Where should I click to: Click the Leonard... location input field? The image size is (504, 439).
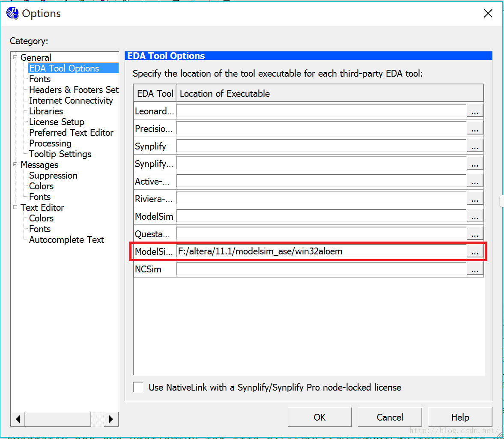(322, 111)
